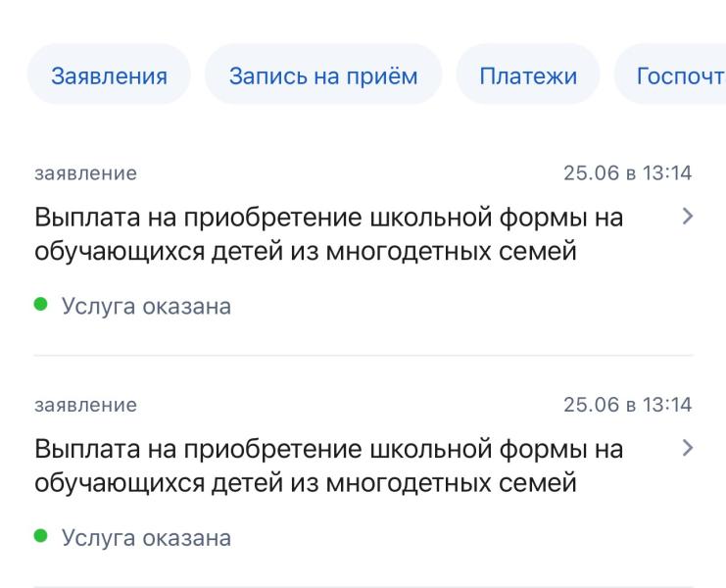Click the green status dot of first application

[41, 304]
